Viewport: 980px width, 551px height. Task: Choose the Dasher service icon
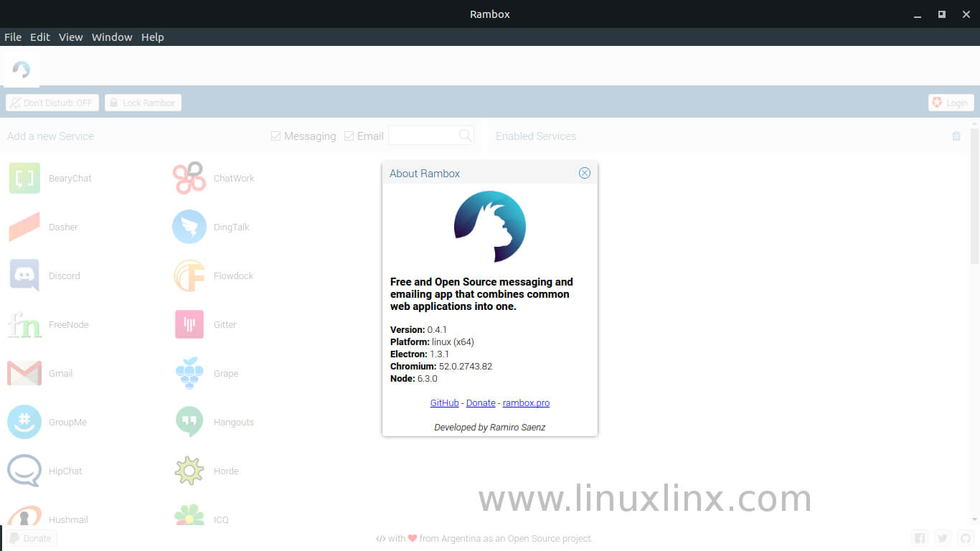(24, 227)
